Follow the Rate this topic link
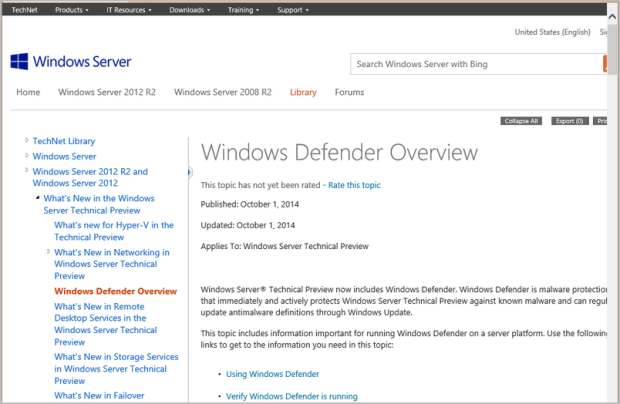 (354, 185)
